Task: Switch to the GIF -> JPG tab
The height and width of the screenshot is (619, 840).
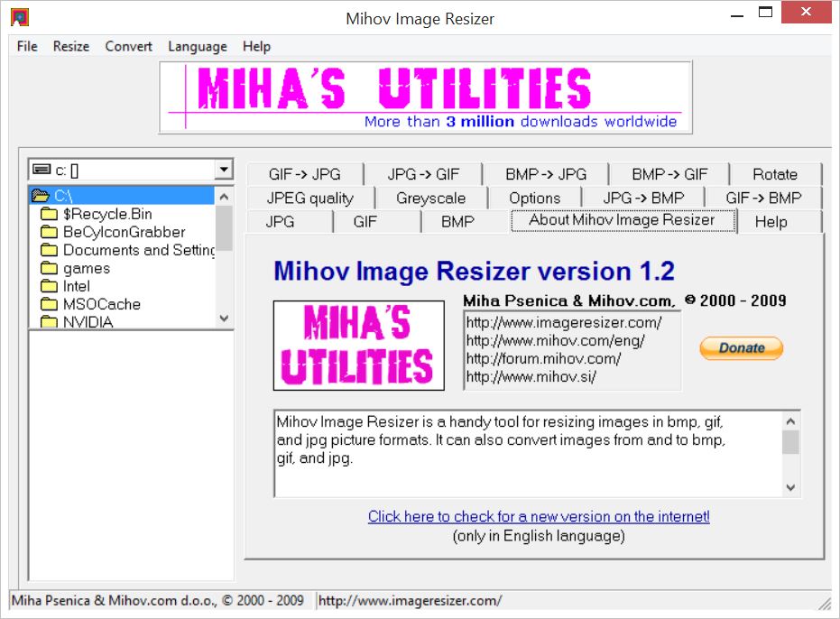Action: (305, 174)
